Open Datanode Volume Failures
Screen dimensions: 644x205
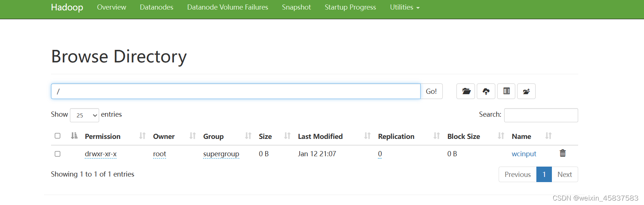pyautogui.click(x=227, y=7)
